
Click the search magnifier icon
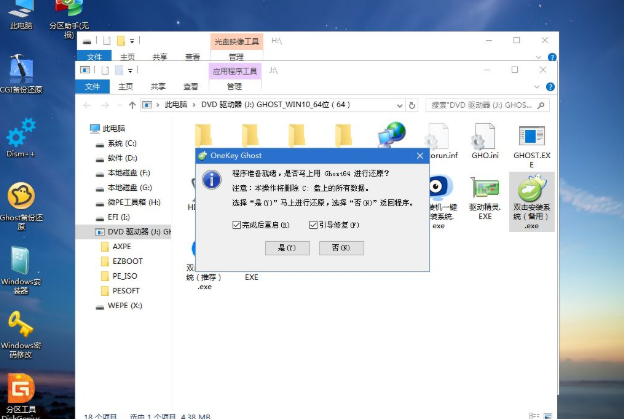[x=541, y=105]
